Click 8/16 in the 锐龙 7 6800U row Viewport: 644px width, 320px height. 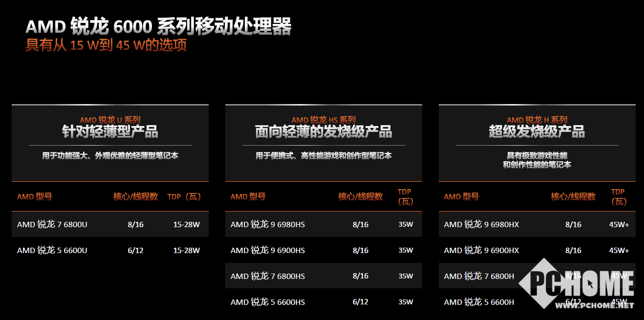136,225
